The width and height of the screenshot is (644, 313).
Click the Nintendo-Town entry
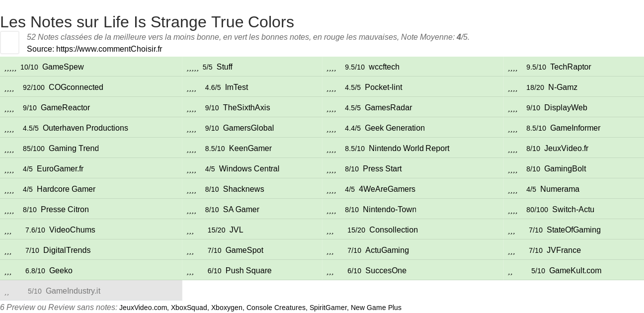[x=390, y=210]
